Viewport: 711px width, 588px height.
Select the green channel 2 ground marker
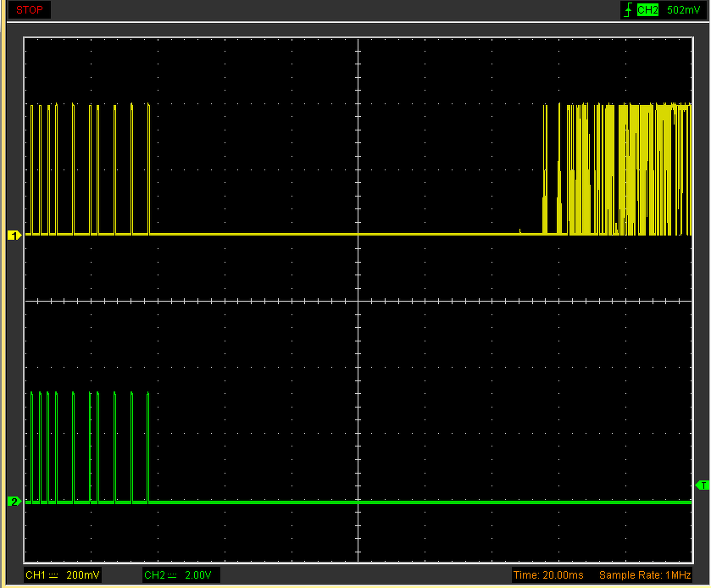[14, 502]
